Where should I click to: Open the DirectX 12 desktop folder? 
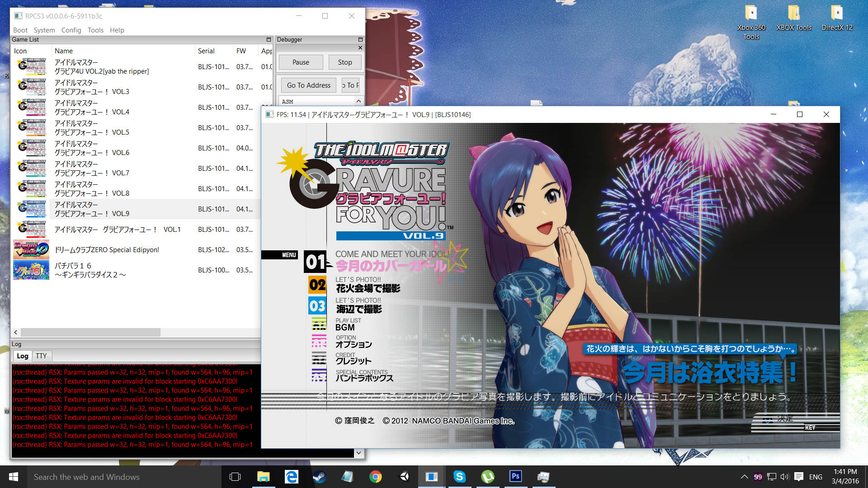tap(837, 18)
